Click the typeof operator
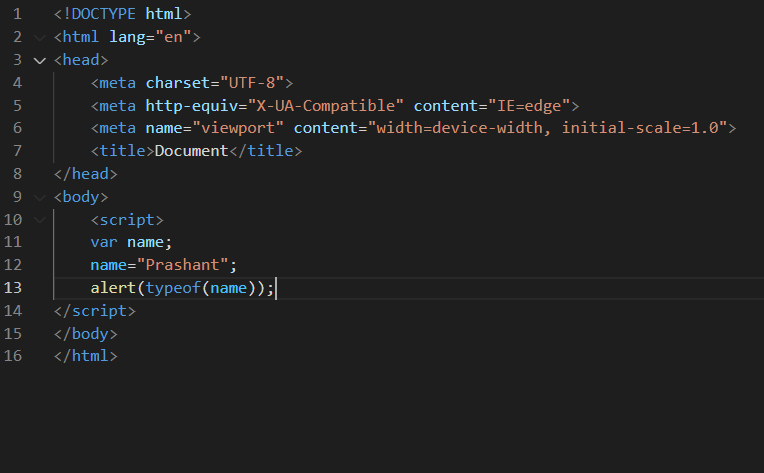 pos(173,288)
